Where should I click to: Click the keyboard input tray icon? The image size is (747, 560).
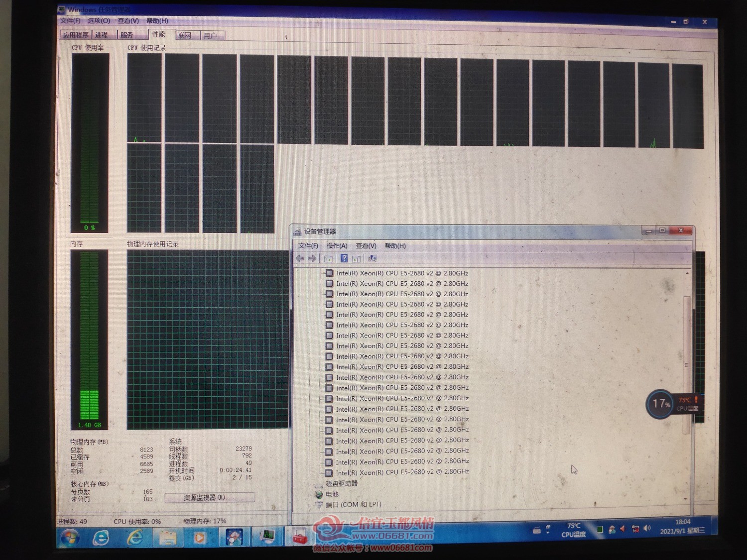(x=537, y=530)
